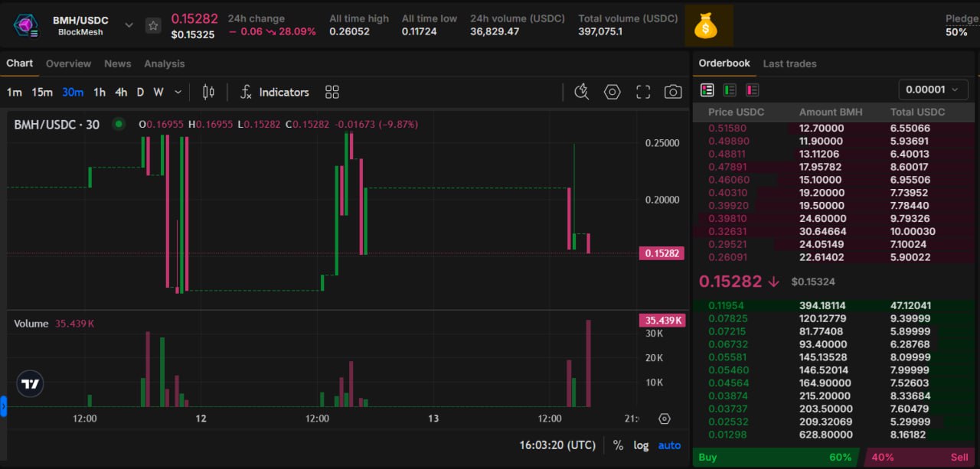The image size is (980, 469).
Task: Click the green market status dot
Action: 118,123
